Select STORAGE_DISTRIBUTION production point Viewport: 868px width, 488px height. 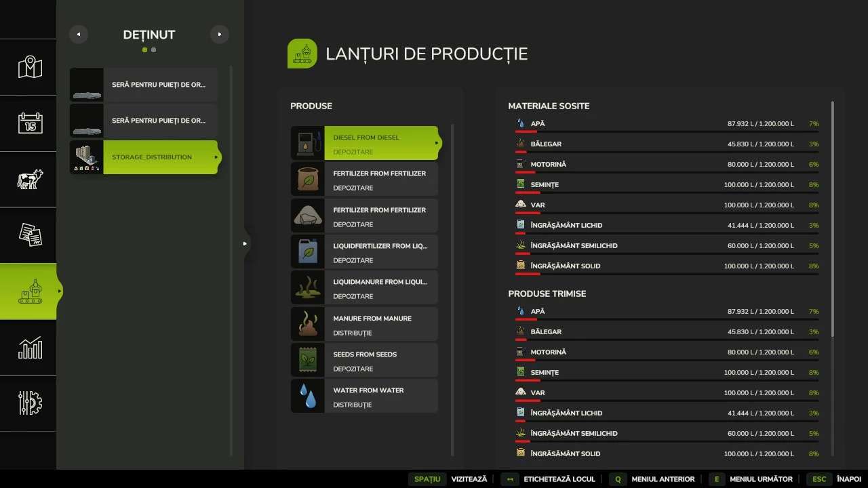160,157
